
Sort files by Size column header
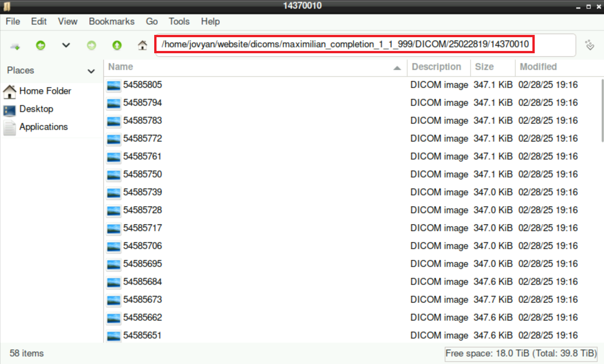point(493,67)
